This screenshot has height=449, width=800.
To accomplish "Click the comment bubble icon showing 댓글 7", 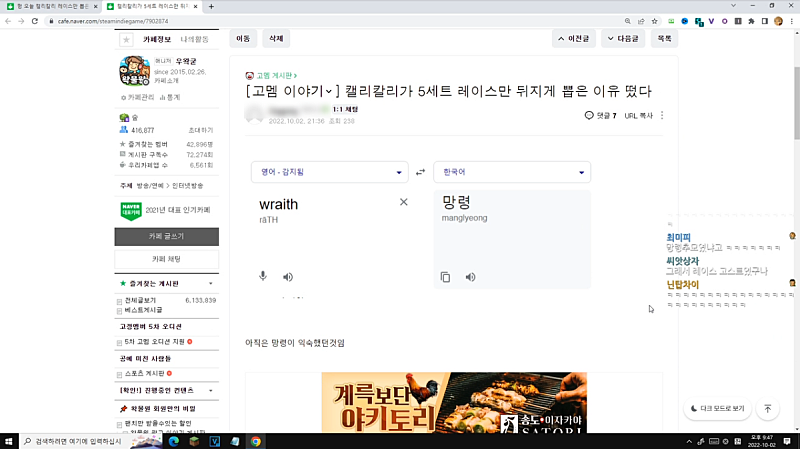I will (x=589, y=115).
